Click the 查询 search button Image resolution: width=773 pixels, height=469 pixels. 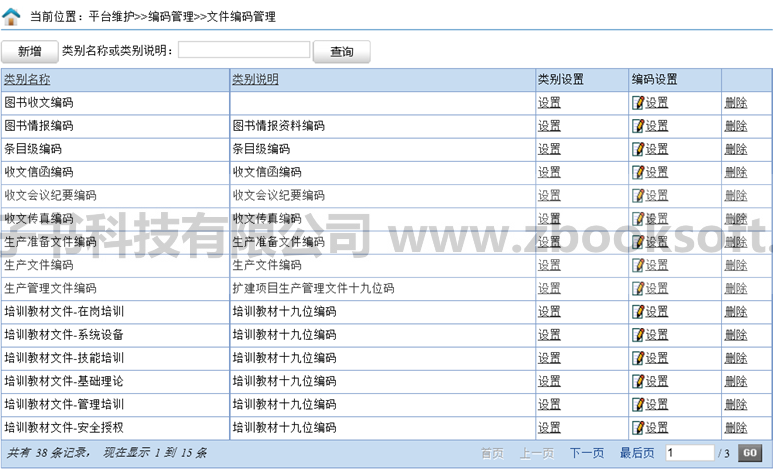click(342, 51)
